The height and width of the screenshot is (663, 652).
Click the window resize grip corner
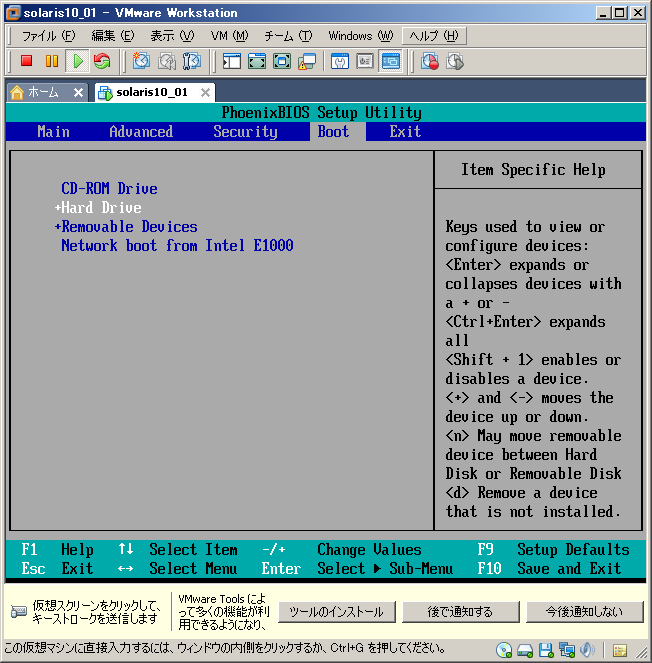point(642,652)
